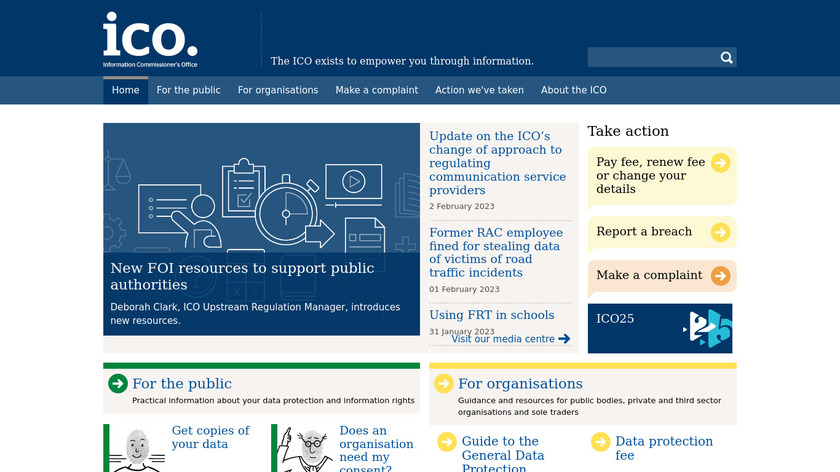The width and height of the screenshot is (840, 472).
Task: Open the For organisations menu item
Action: (x=278, y=90)
